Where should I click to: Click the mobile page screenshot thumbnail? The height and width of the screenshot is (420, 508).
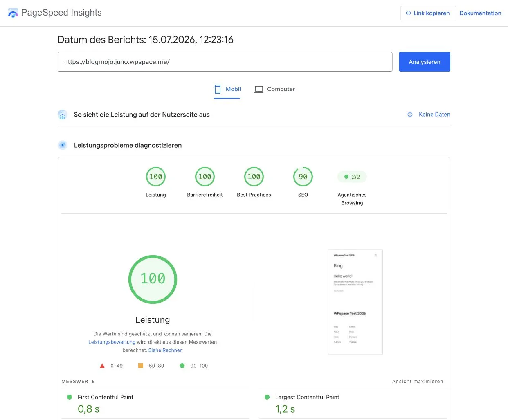(x=355, y=302)
